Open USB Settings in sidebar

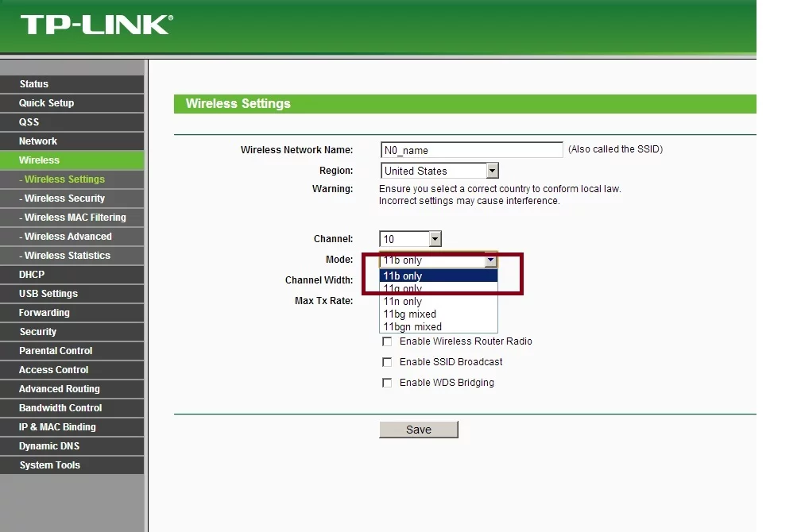72,294
